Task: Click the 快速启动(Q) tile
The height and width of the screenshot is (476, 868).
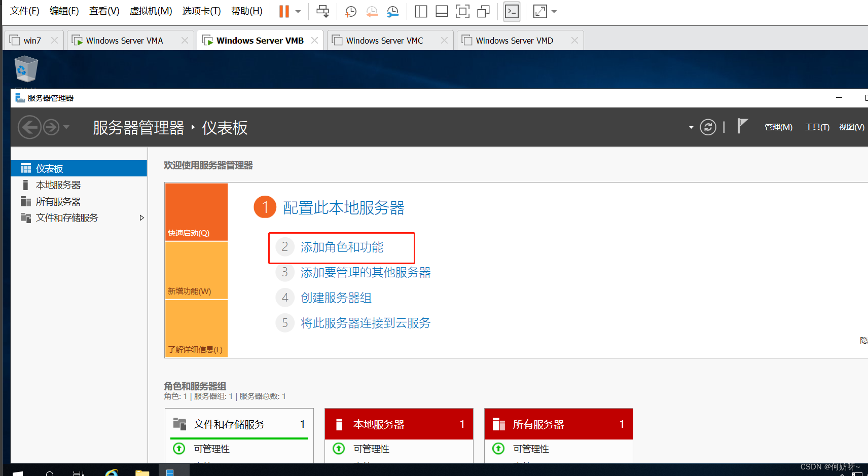Action: [x=196, y=212]
